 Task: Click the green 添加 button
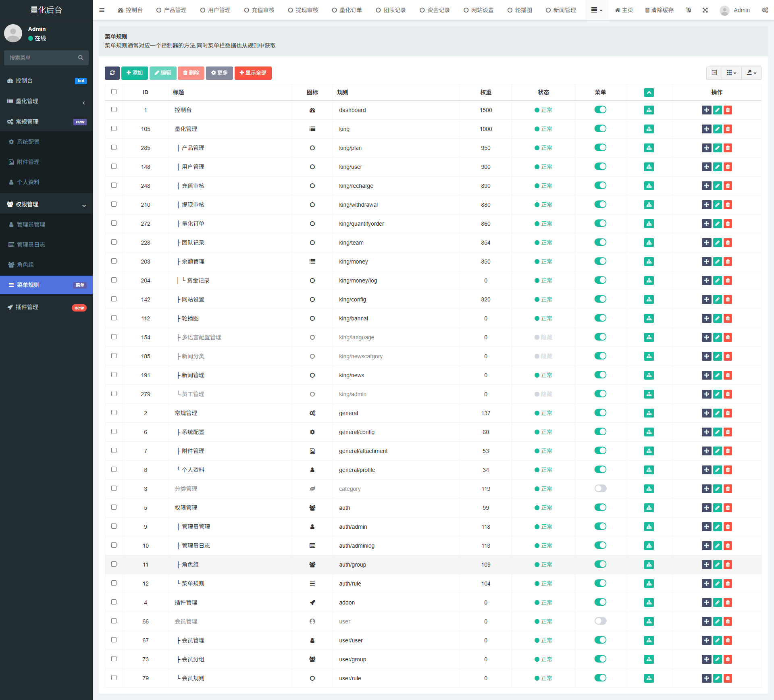click(x=134, y=73)
